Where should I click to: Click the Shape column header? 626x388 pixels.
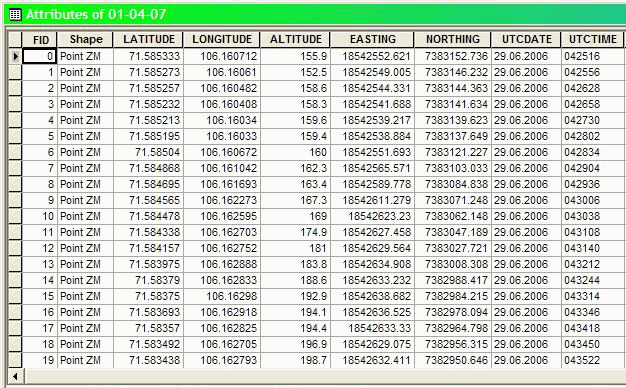(85, 40)
